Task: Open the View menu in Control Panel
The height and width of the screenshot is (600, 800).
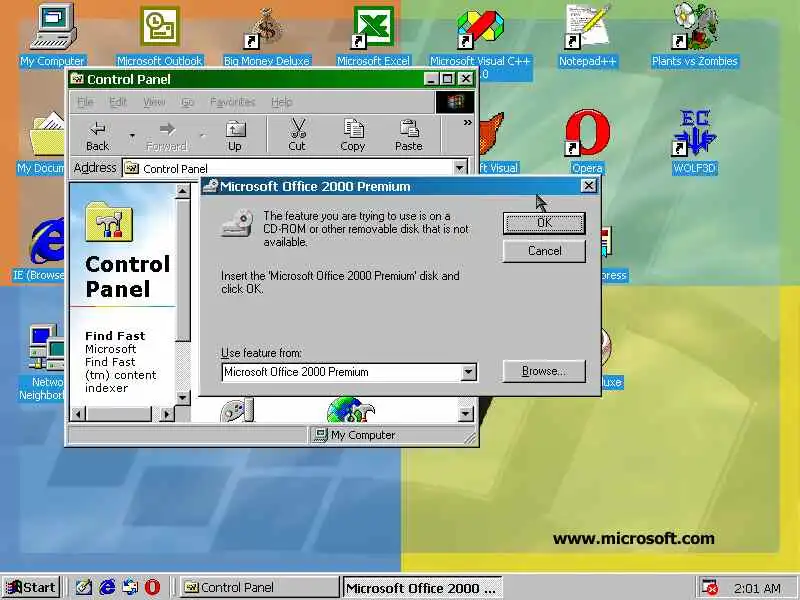Action: (x=154, y=102)
